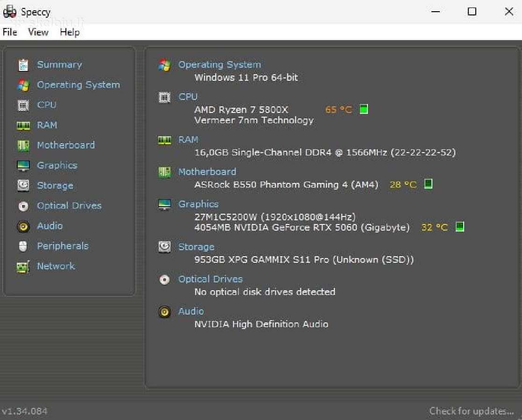This screenshot has width=522, height=420.
Task: Open the View menu
Action: (38, 32)
